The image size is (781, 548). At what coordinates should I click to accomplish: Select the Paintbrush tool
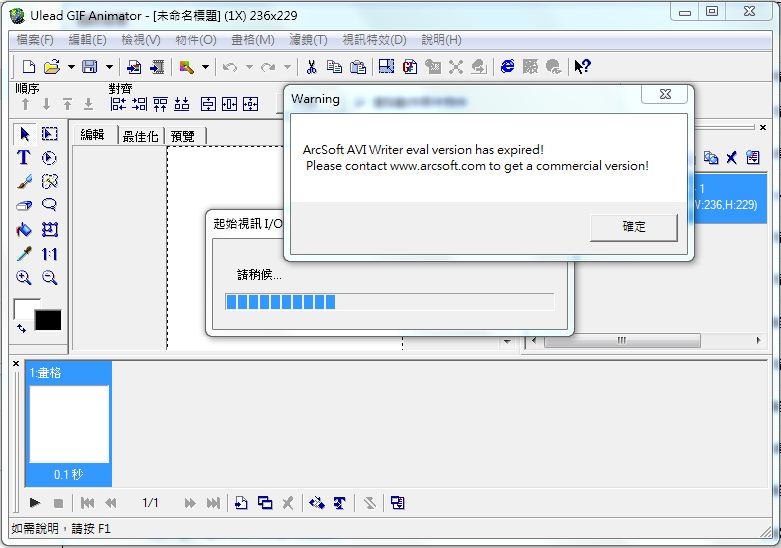(x=24, y=181)
